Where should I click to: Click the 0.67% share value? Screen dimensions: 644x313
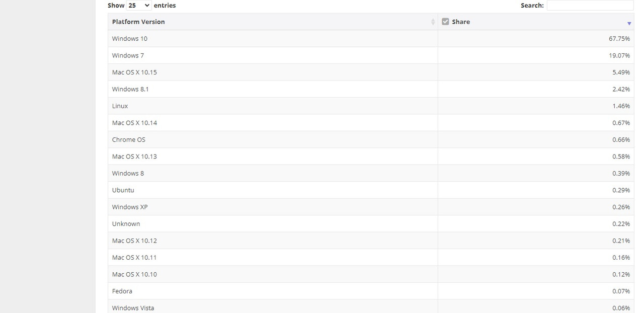click(621, 123)
